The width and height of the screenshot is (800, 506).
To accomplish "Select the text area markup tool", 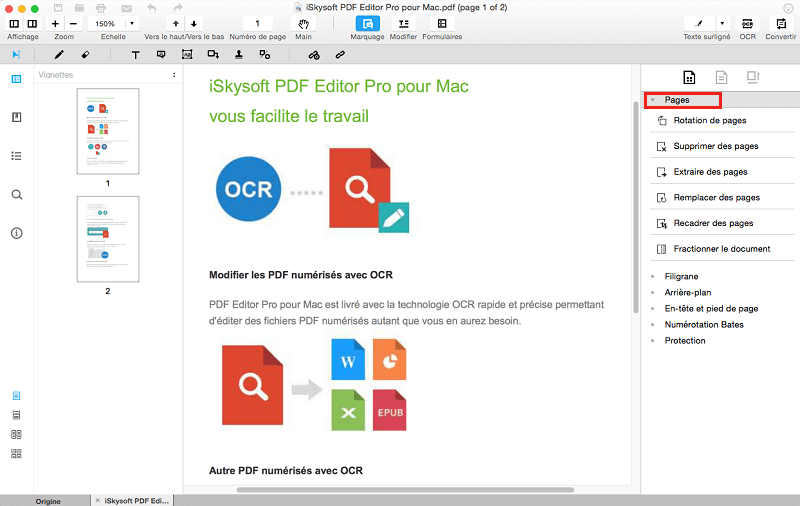I will tap(187, 55).
